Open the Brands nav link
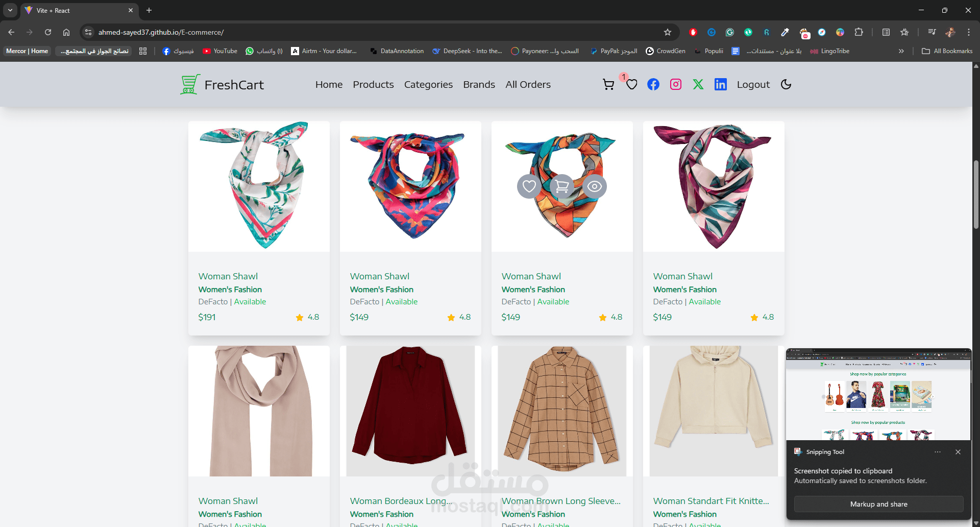Viewport: 980px width, 527px height. 479,84
